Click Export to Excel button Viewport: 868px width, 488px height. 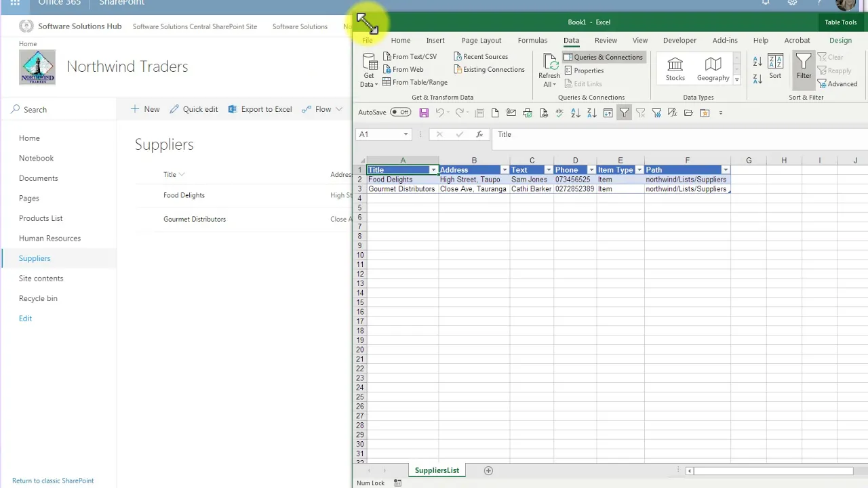260,109
